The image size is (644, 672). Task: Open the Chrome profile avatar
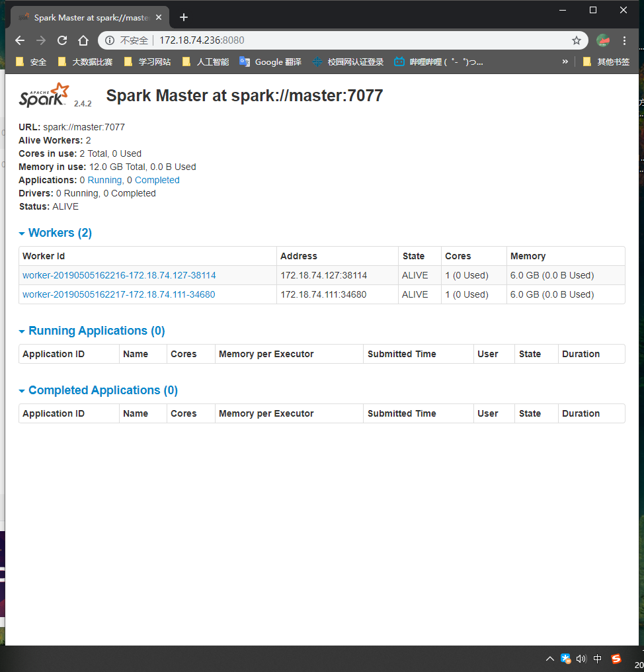pyautogui.click(x=603, y=40)
